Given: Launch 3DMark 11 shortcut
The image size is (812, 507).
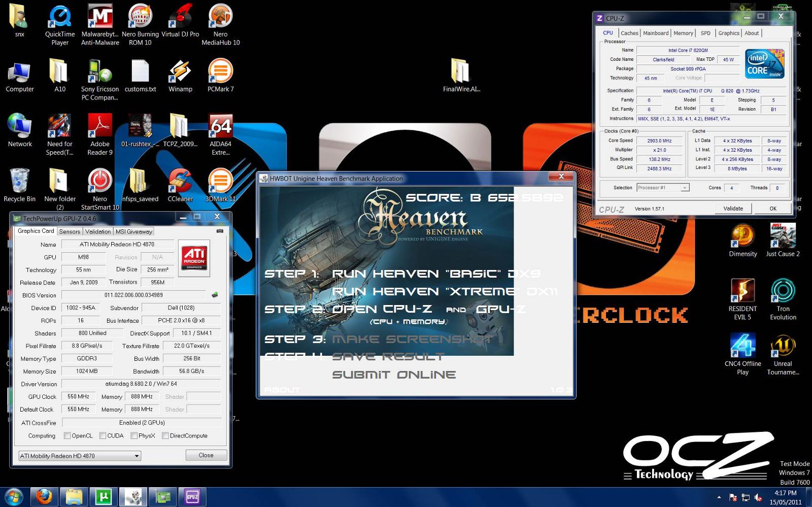Looking at the screenshot, I should pyautogui.click(x=220, y=185).
